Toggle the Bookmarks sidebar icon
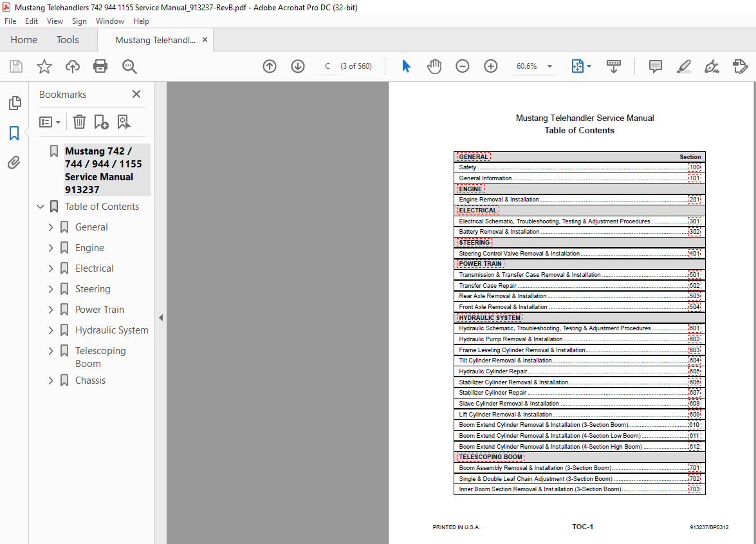The image size is (756, 544). click(14, 133)
